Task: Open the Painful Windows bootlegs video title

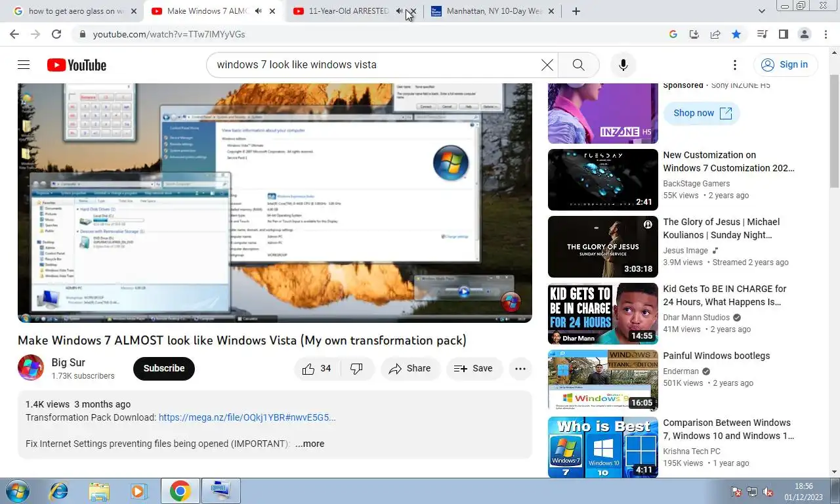Action: pyautogui.click(x=716, y=356)
